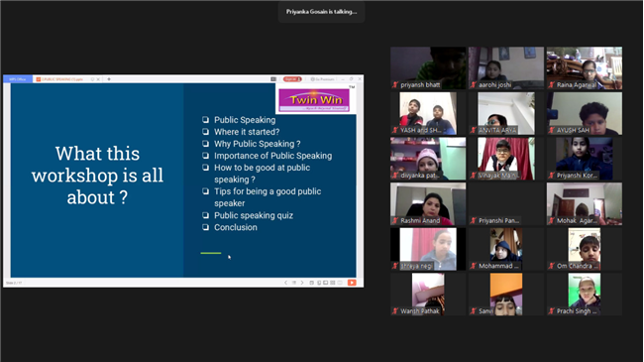Click the 'Where it started?' bullet

[247, 132]
